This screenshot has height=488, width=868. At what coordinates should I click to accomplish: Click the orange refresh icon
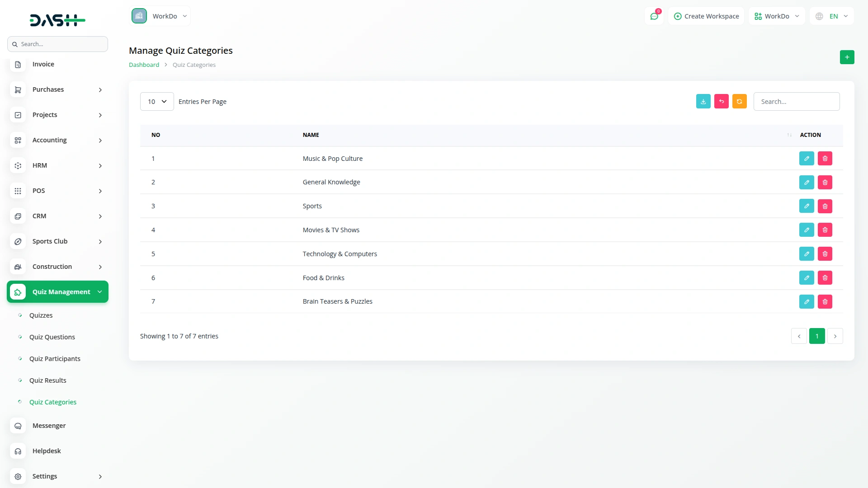tap(739, 102)
